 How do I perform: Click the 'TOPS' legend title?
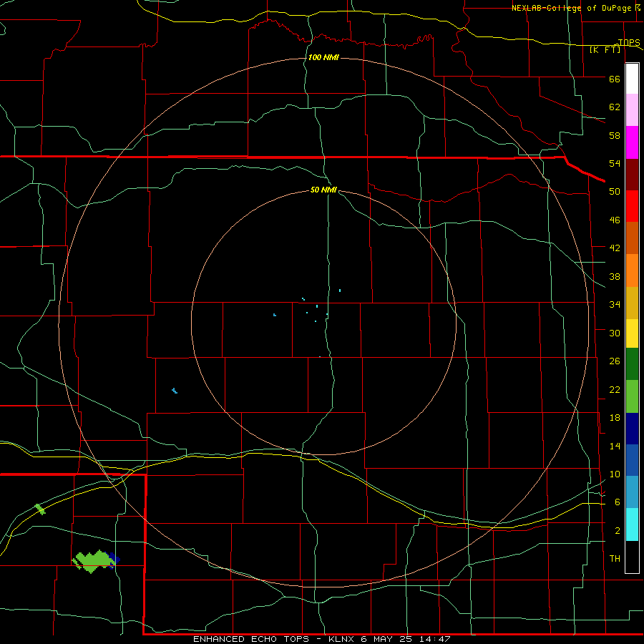[x=629, y=42]
